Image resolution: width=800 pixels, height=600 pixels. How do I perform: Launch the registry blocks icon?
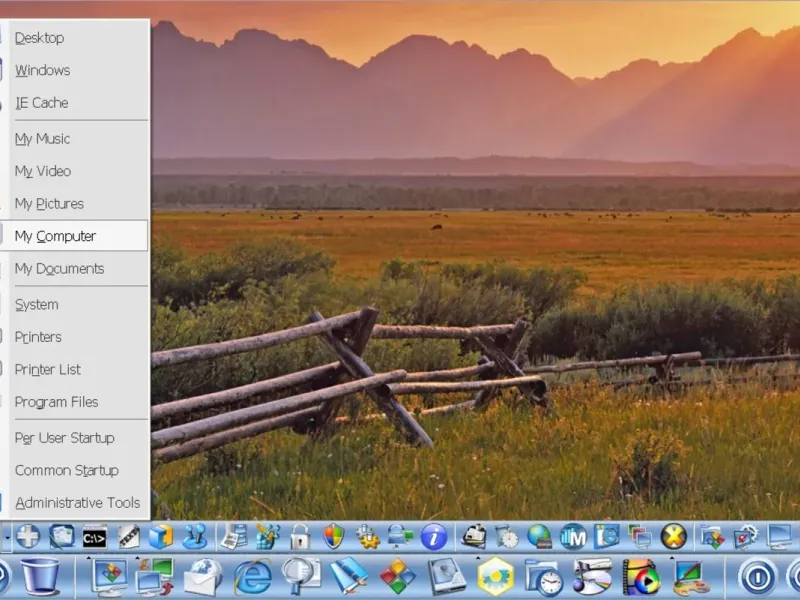267,537
